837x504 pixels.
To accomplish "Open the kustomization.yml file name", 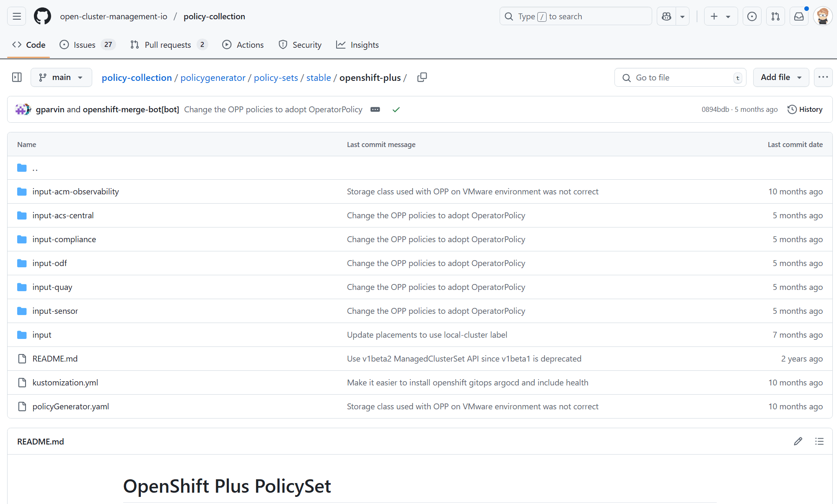I will click(65, 383).
